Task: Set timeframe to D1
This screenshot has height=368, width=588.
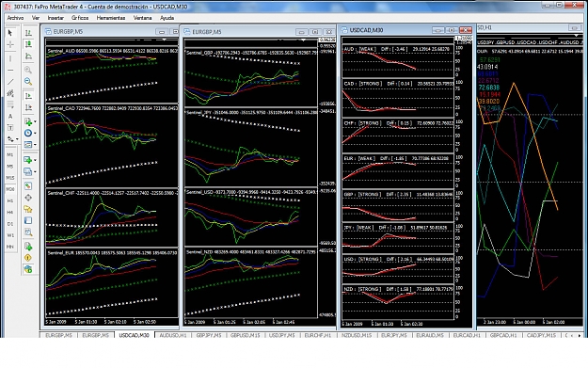Action: (10, 224)
